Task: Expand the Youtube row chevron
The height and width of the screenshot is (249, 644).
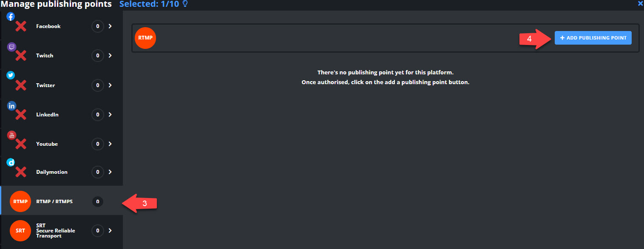Action: click(x=110, y=144)
